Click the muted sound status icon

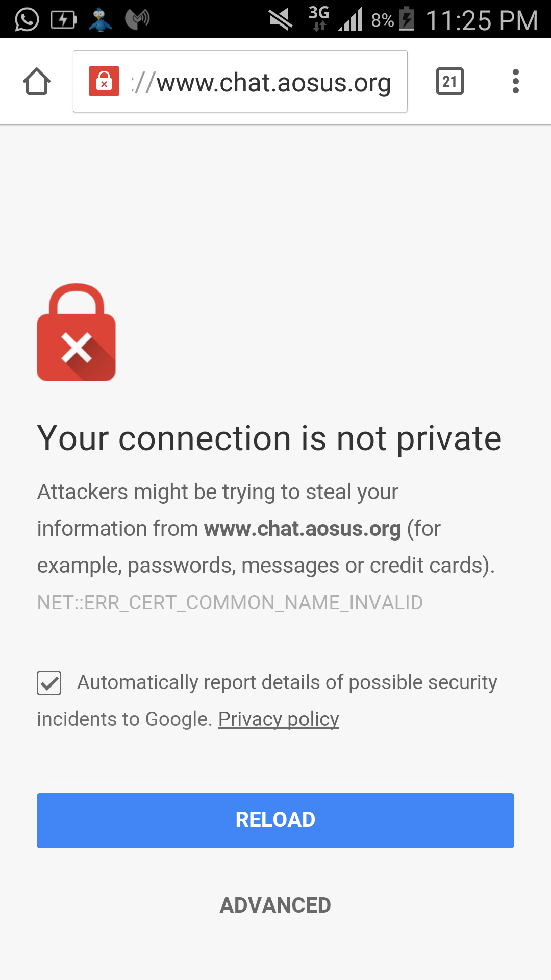(x=281, y=19)
